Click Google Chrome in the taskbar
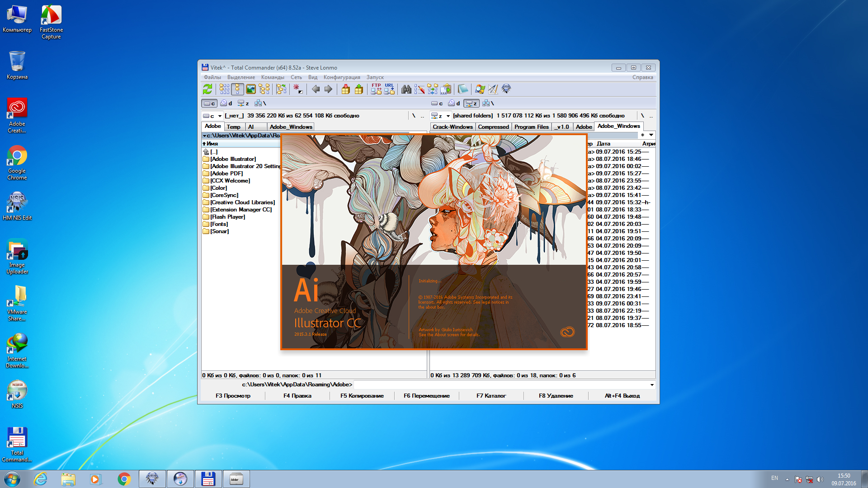 click(x=124, y=479)
